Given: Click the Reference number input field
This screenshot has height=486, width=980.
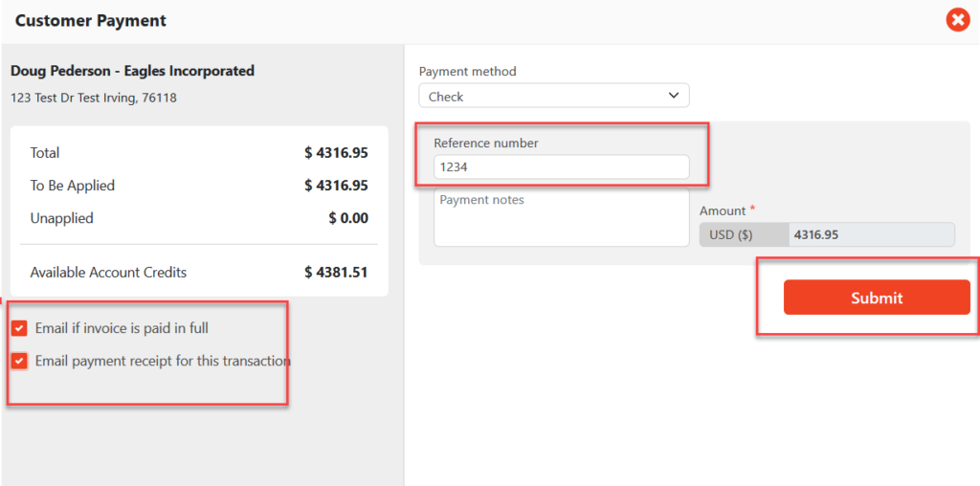Looking at the screenshot, I should click(561, 166).
